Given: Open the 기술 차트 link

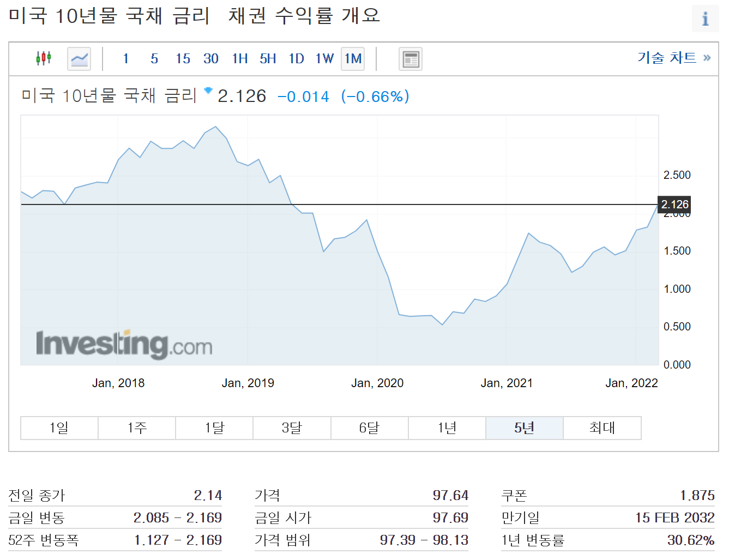Looking at the screenshot, I should 674,57.
